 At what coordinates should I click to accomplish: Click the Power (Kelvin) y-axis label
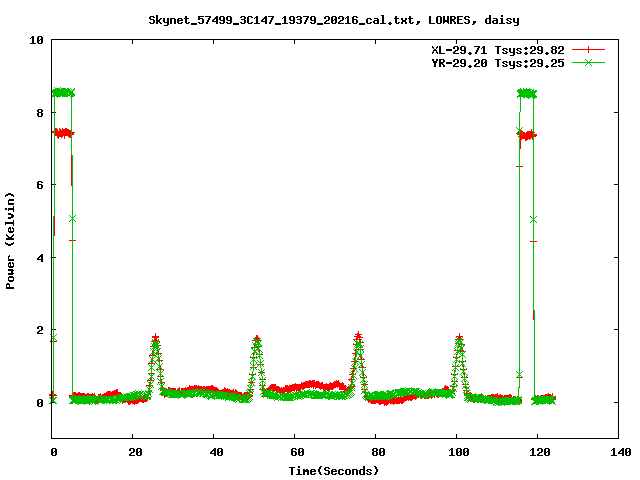10,241
